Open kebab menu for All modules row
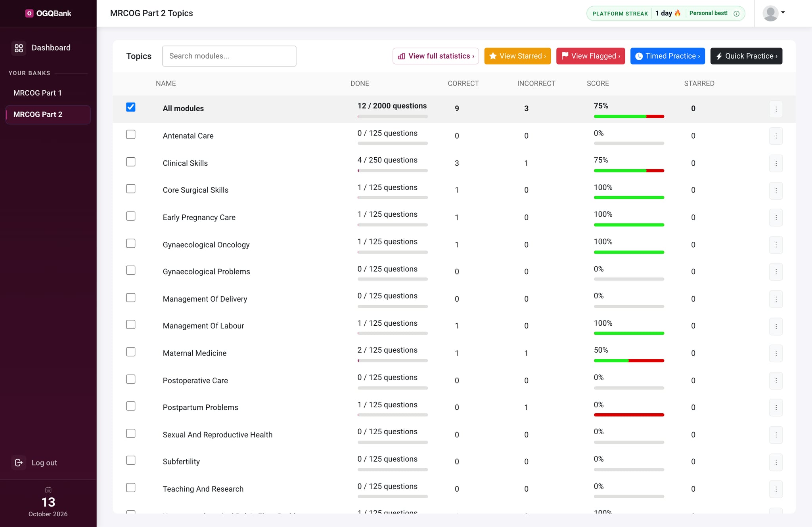The width and height of the screenshot is (812, 527). pyautogui.click(x=776, y=109)
